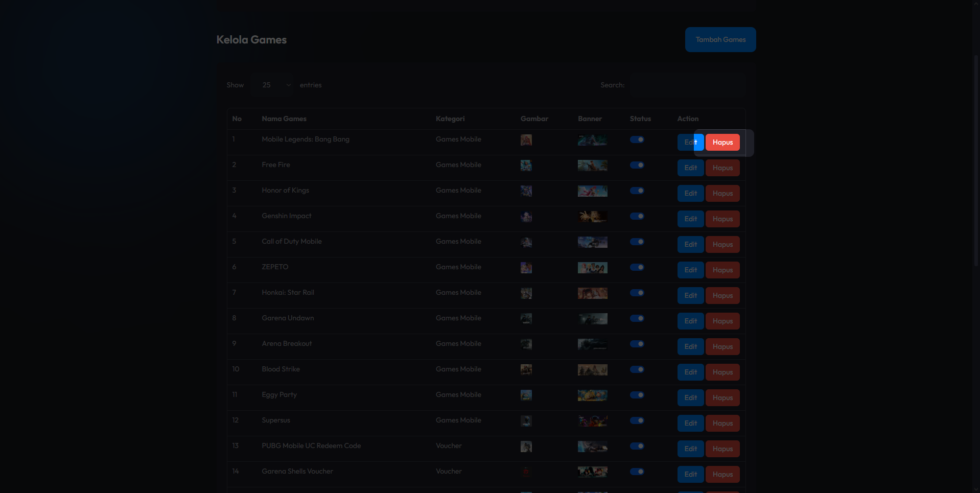Open Supersus banner thumbnail

593,421
